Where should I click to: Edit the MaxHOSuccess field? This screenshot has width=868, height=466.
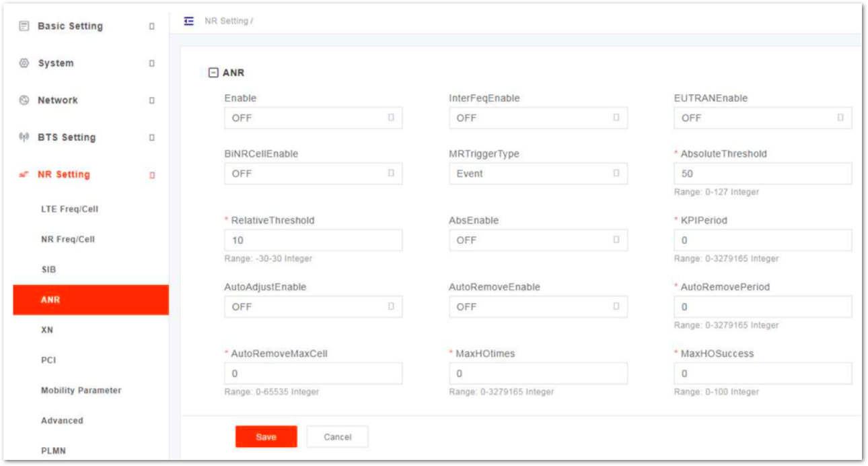tap(763, 374)
